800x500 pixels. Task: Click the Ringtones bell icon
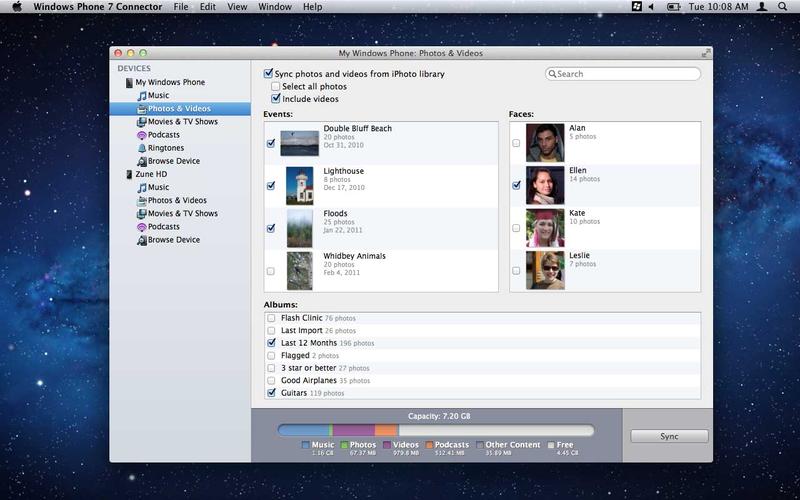point(142,148)
